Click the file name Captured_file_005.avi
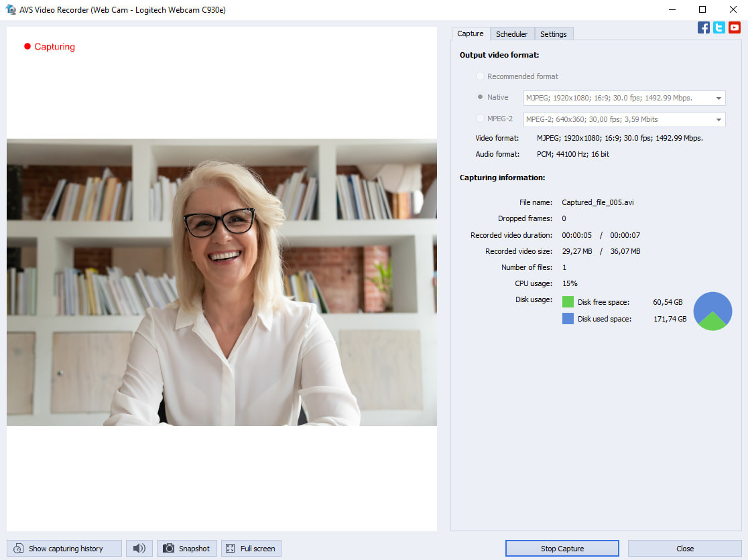Screen dimensions: 748x560 tap(597, 202)
